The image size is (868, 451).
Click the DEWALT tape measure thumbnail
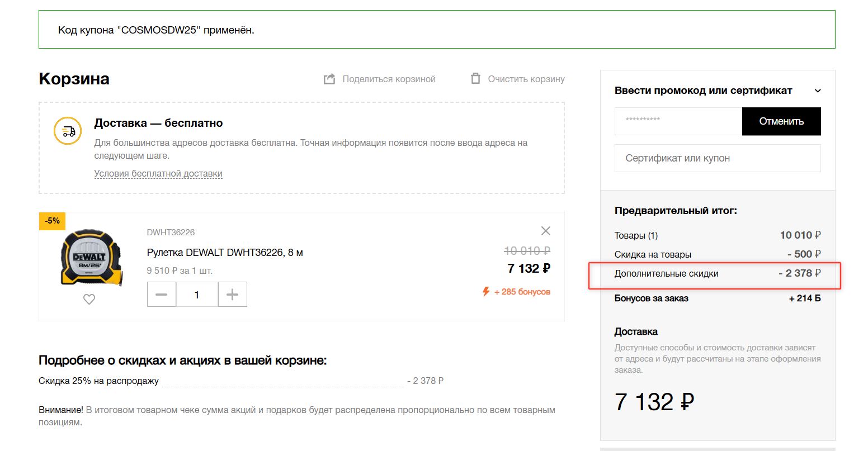pos(91,258)
